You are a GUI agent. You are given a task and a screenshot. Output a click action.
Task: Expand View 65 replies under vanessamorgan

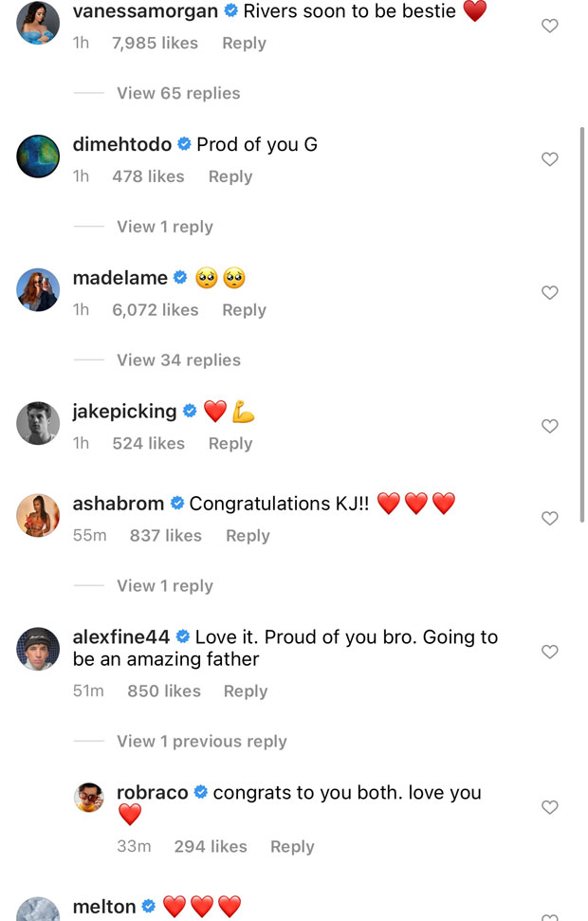click(x=178, y=93)
